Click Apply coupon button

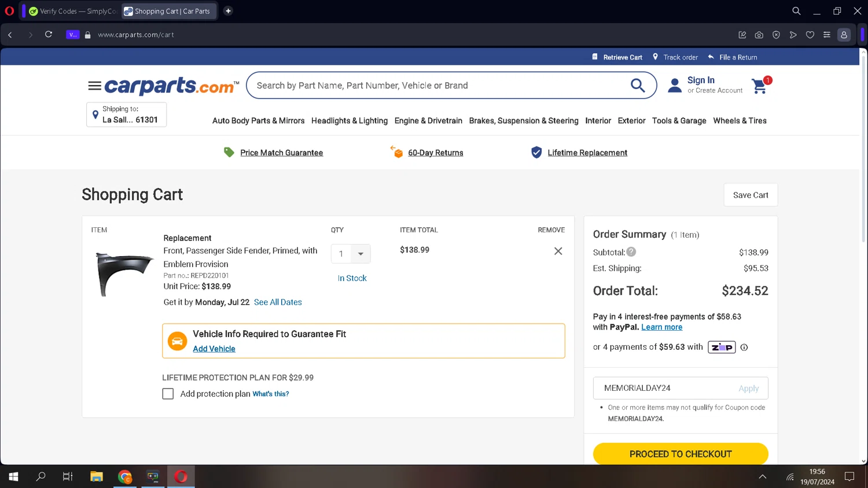coord(748,389)
